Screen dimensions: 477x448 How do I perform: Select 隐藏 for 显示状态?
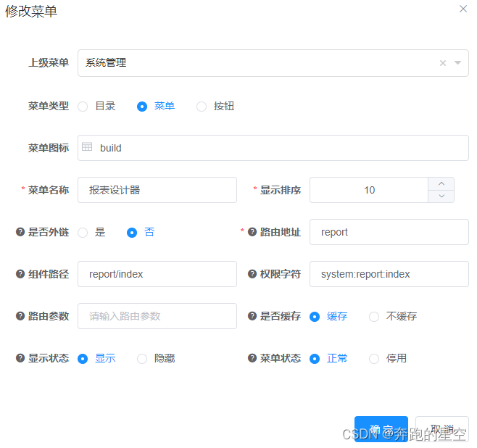click(156, 358)
